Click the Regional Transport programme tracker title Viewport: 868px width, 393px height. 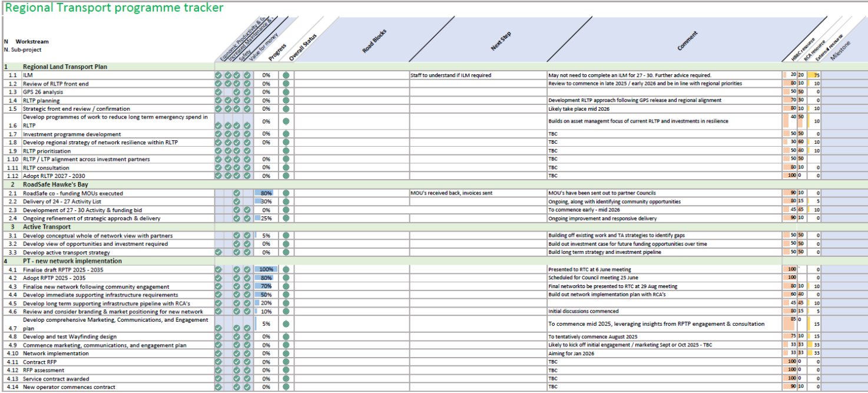(114, 8)
